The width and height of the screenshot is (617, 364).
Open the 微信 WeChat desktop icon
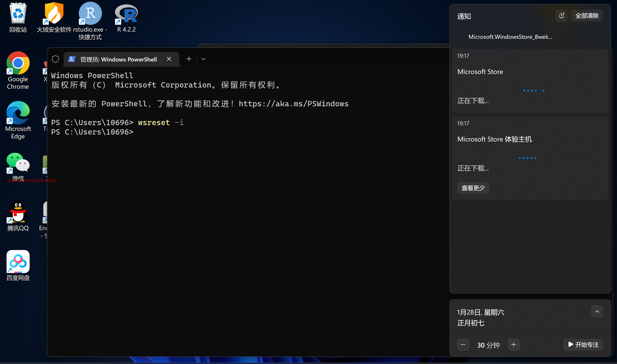pos(18,167)
